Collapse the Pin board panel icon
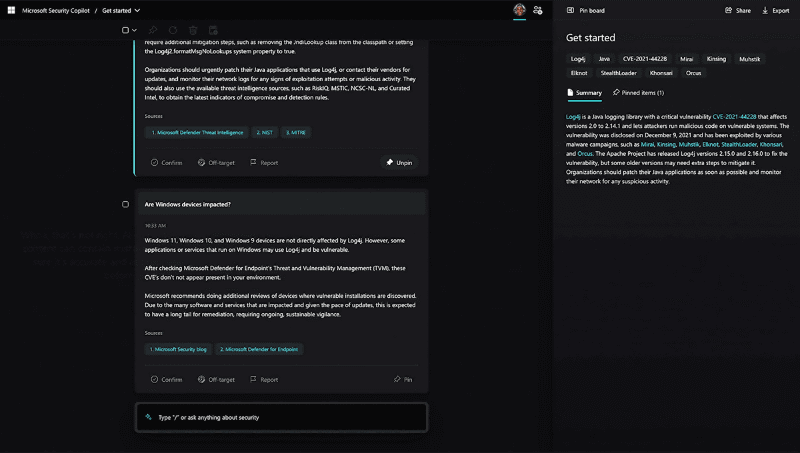Viewport: 800px width, 453px height. pos(570,10)
